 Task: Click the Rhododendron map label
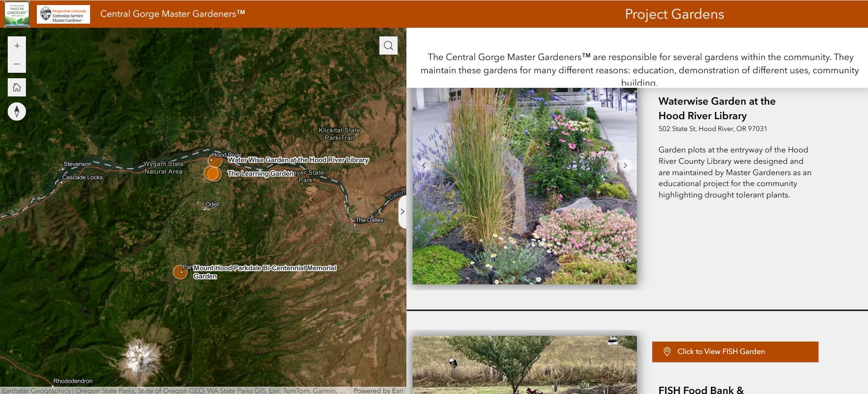[x=73, y=381]
